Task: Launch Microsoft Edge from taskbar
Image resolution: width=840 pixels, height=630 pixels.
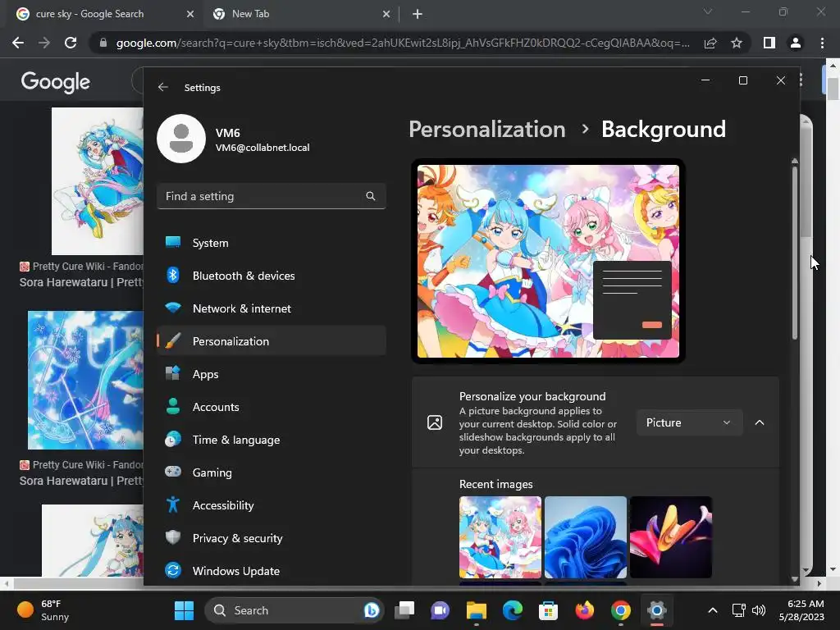Action: click(512, 610)
